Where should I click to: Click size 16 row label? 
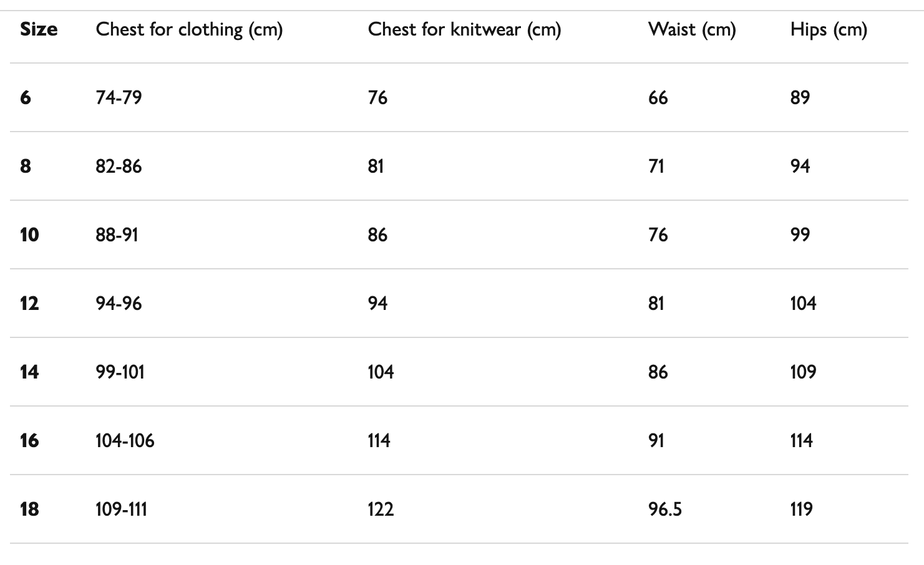click(29, 440)
